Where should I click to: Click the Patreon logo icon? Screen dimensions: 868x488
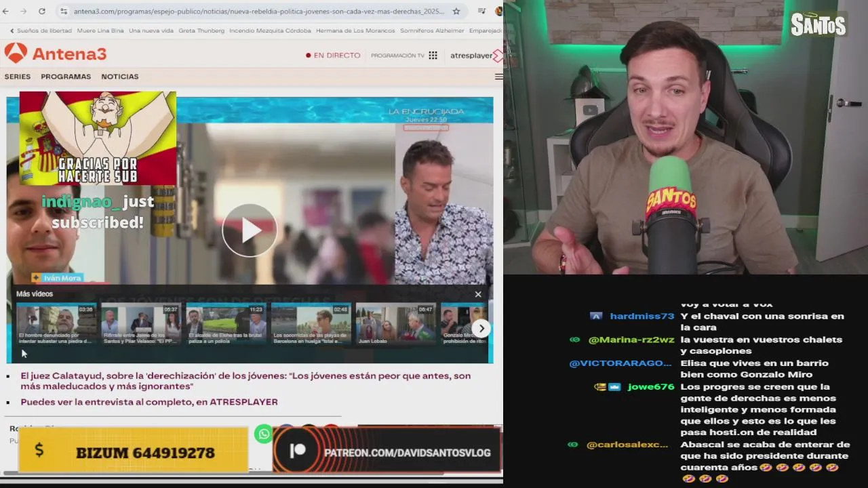298,452
